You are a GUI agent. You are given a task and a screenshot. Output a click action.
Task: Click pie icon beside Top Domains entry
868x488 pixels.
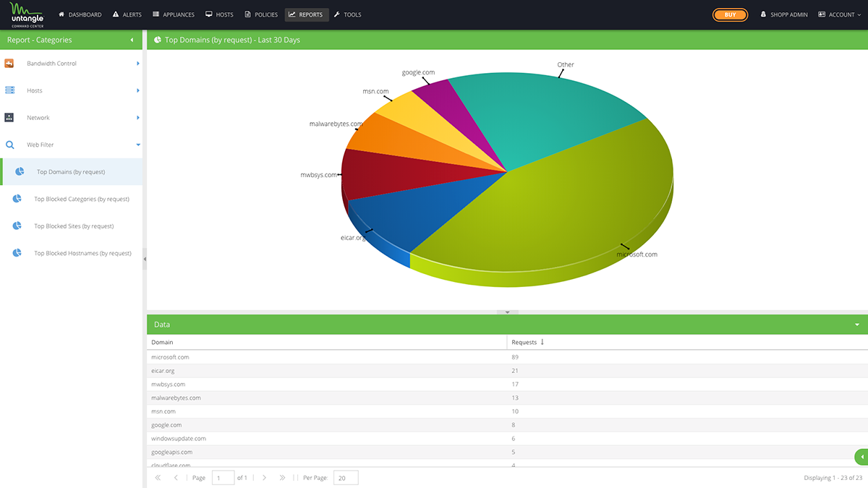[20, 172]
